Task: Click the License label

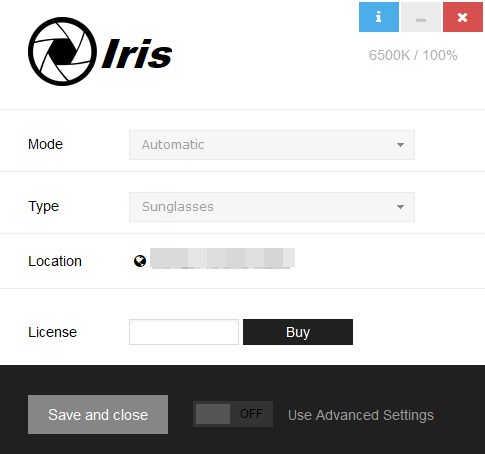Action: point(52,332)
